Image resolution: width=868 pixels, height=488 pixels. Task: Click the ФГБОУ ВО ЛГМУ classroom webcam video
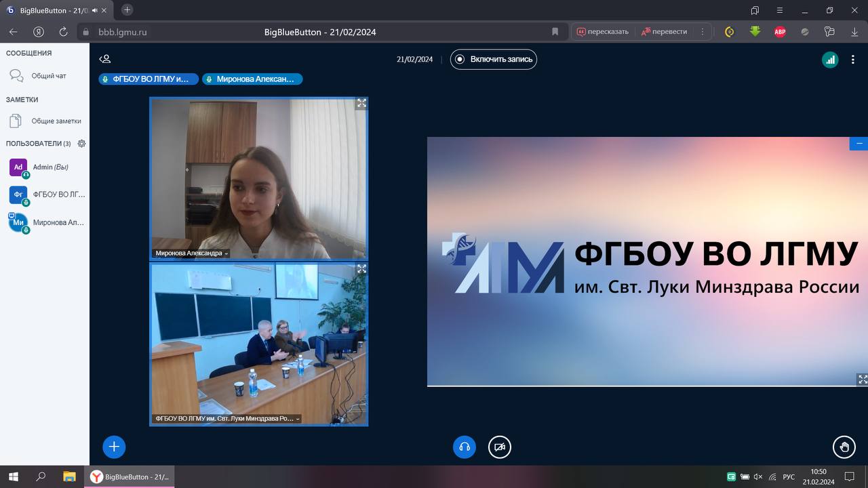259,344
